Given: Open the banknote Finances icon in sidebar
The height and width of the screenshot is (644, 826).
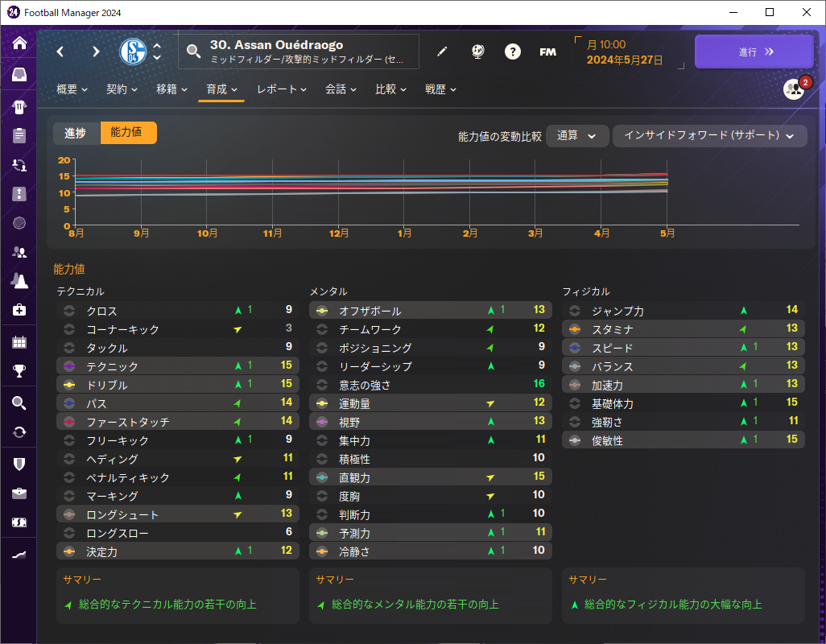Looking at the screenshot, I should pyautogui.click(x=19, y=522).
